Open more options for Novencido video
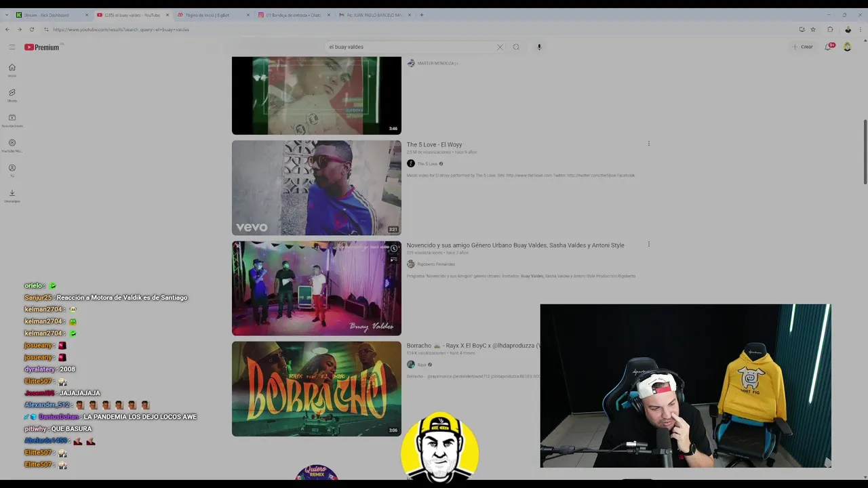868x488 pixels. pos(648,244)
